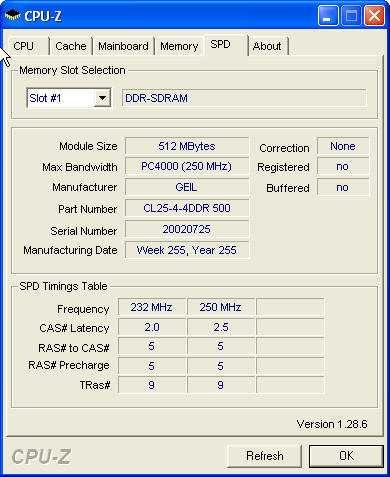Image resolution: width=390 pixels, height=477 pixels.
Task: Click RAS# to CAS# value under 250 MHz
Action: pyautogui.click(x=220, y=346)
